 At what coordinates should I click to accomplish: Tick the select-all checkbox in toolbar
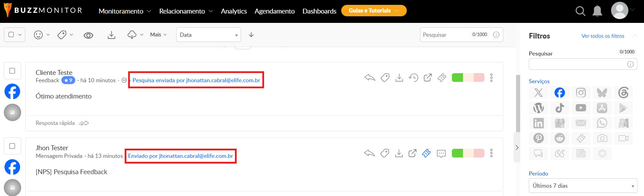coord(11,35)
